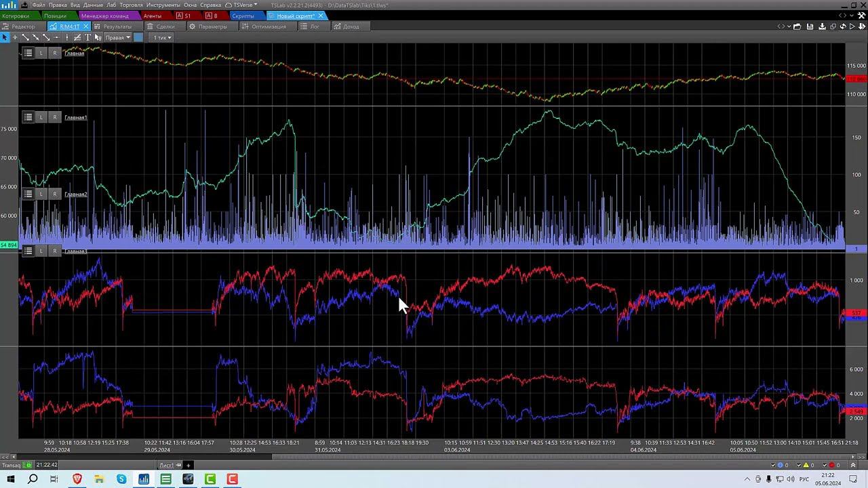Toggle right axis R on Главная1 pane

coord(55,117)
